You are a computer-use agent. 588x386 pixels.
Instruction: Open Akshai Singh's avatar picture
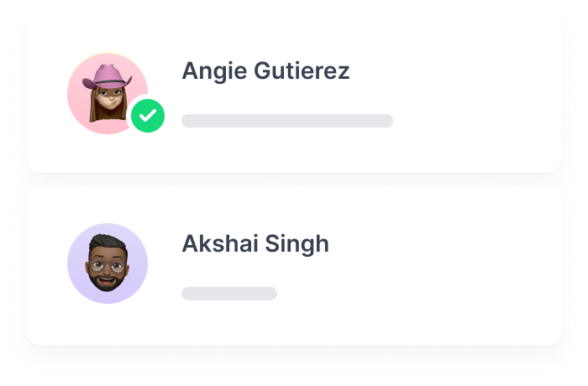[108, 263]
